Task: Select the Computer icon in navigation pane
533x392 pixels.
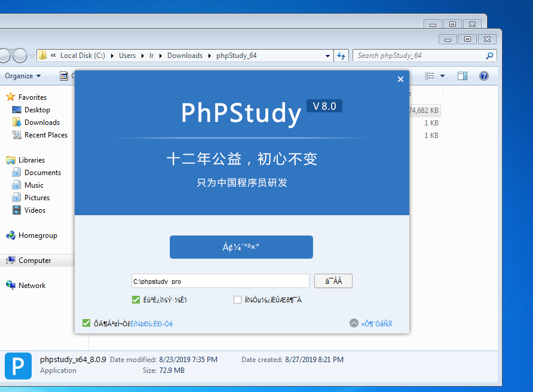Action: click(x=11, y=261)
